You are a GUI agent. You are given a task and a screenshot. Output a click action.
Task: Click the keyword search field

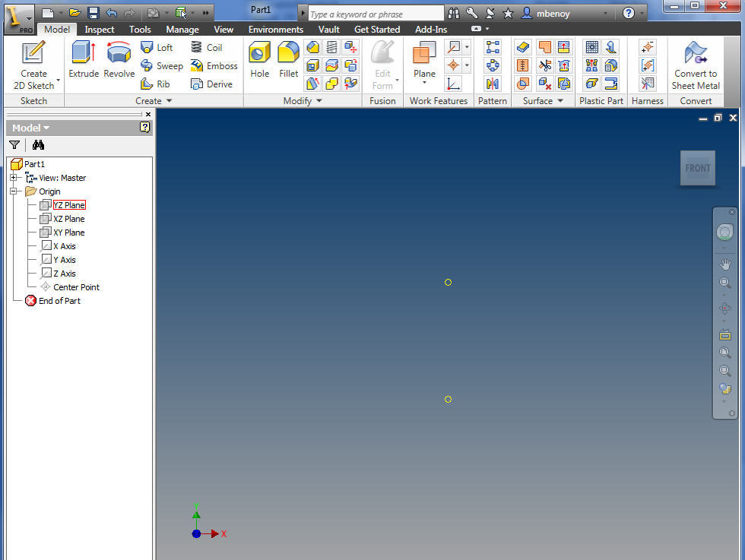pyautogui.click(x=376, y=14)
